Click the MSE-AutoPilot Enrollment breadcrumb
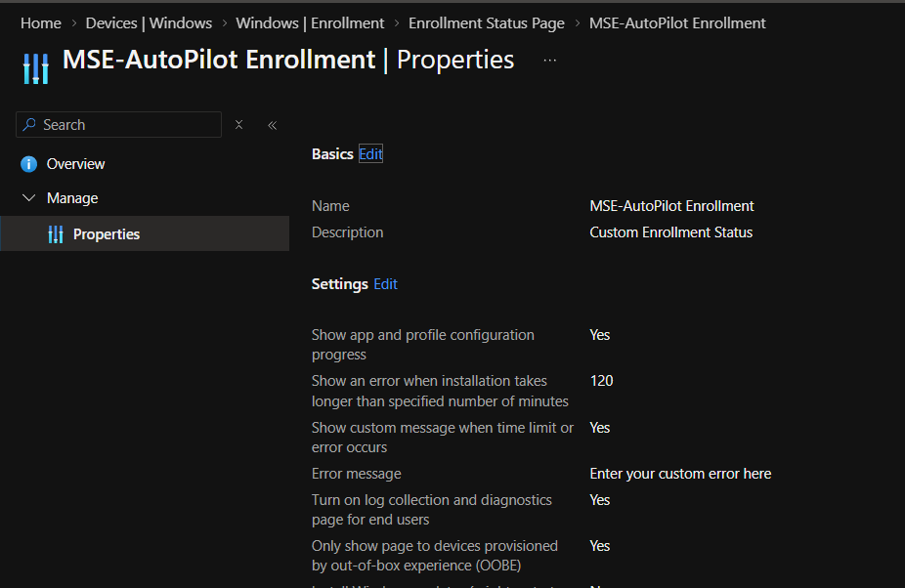This screenshot has height=588, width=905. (677, 22)
